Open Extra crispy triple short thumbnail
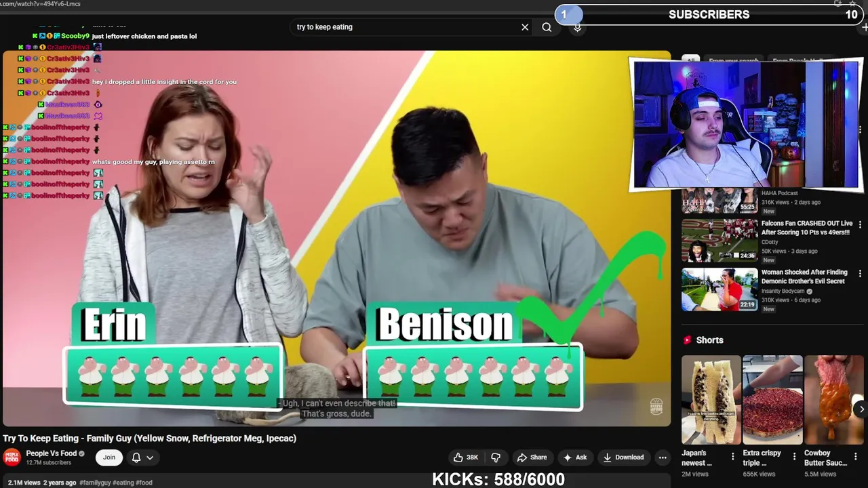The height and width of the screenshot is (488, 868). (772, 399)
